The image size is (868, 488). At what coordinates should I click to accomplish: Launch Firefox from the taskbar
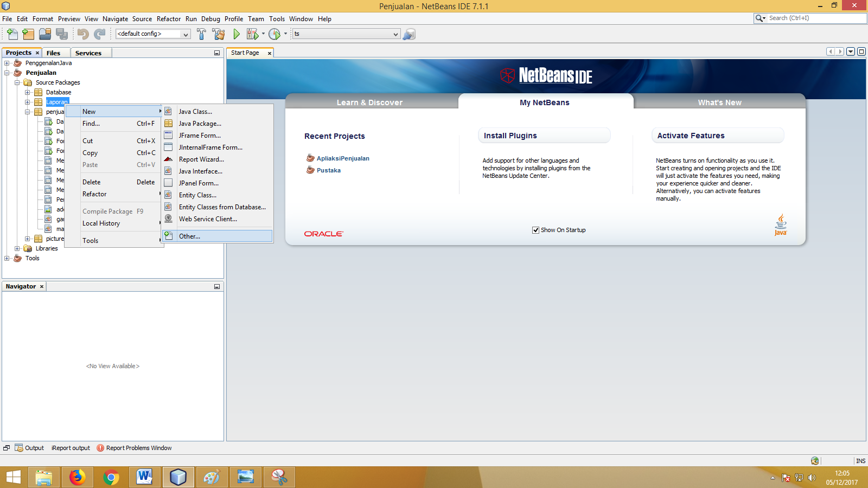pyautogui.click(x=77, y=477)
